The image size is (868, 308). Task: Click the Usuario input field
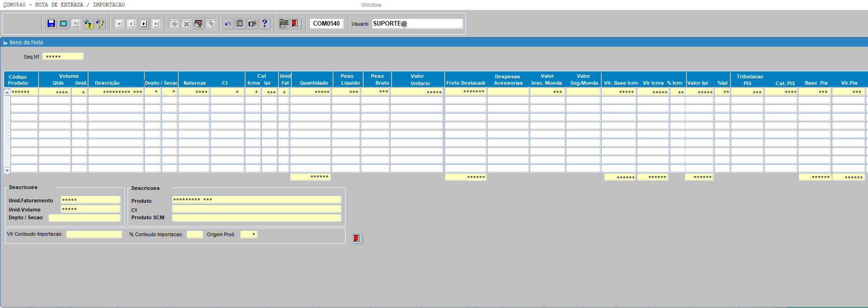click(x=417, y=24)
